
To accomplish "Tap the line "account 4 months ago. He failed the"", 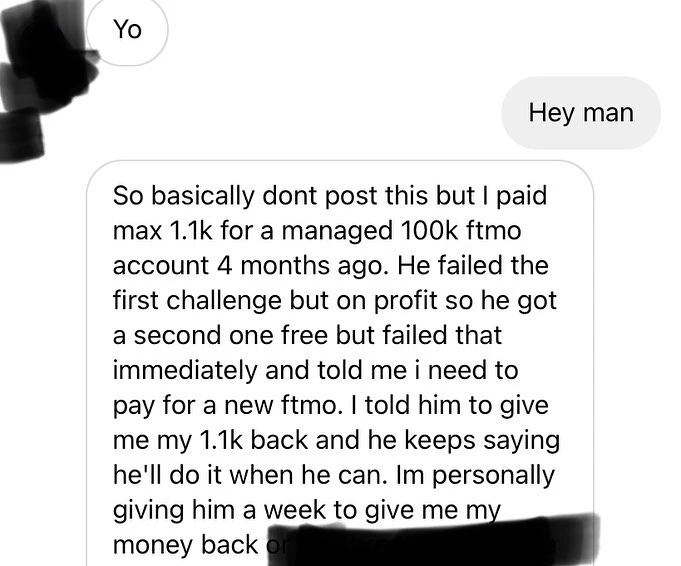I will (331, 265).
